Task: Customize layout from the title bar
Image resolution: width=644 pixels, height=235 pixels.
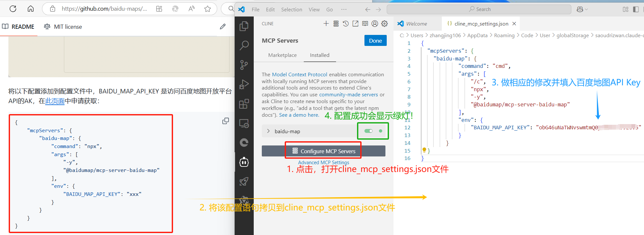Action: [x=626, y=9]
